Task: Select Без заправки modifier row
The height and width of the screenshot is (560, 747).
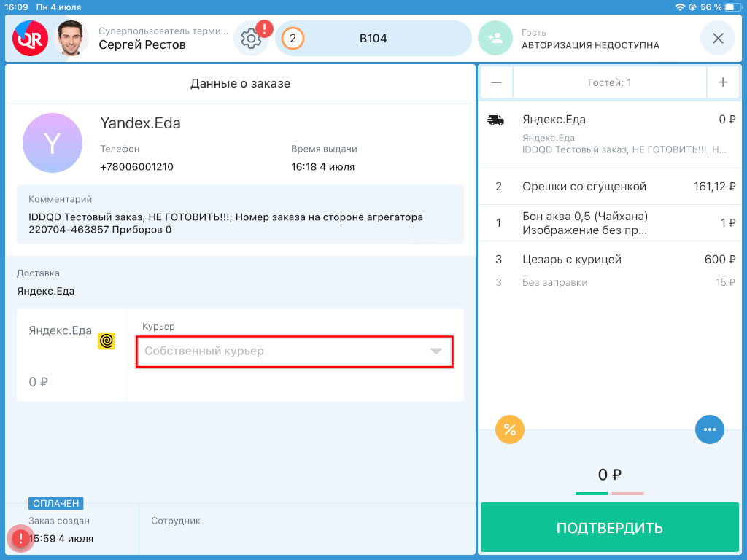Action: pos(609,282)
